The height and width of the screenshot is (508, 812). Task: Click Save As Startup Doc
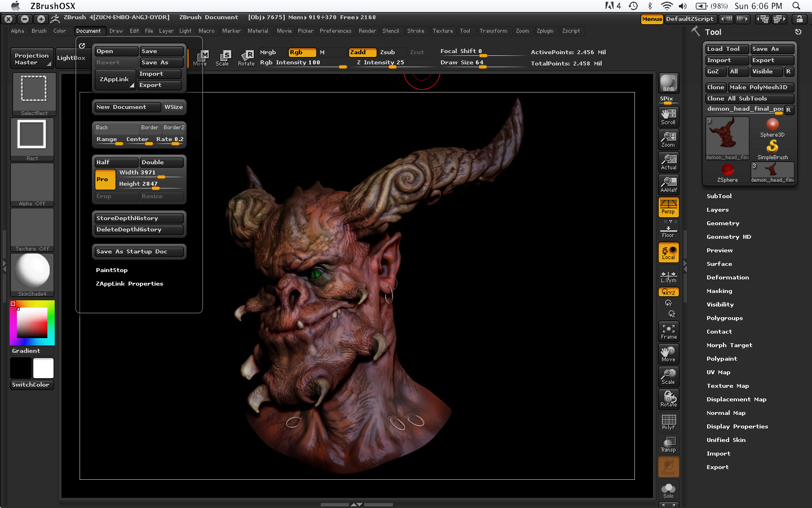click(139, 252)
